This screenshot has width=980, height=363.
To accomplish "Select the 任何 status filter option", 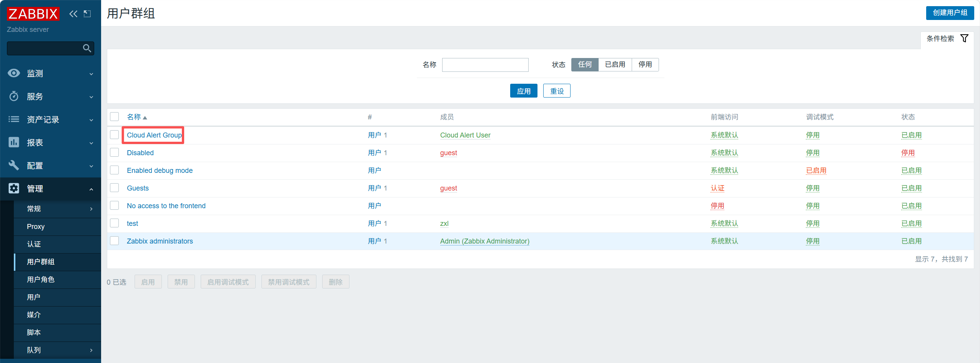I will pos(585,65).
